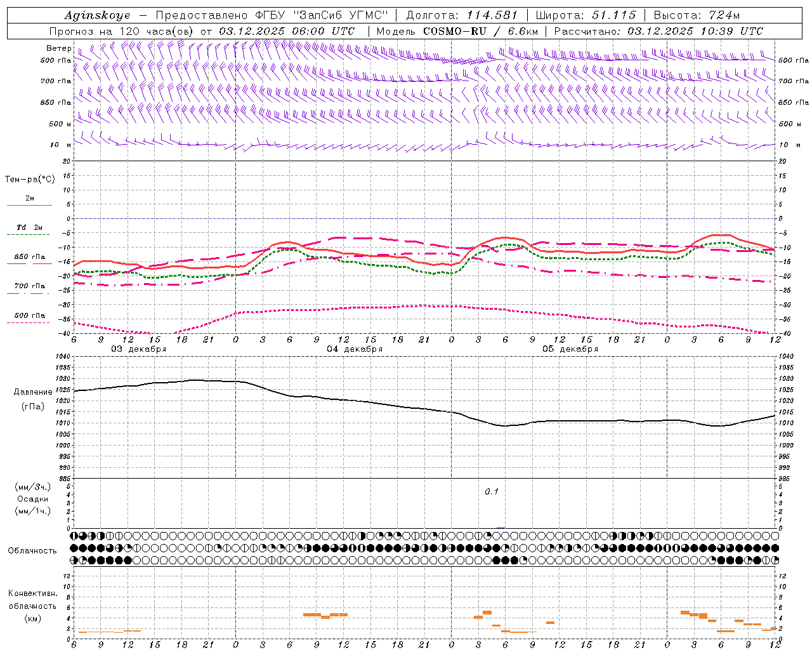Click the 04 декабря date label

point(355,349)
